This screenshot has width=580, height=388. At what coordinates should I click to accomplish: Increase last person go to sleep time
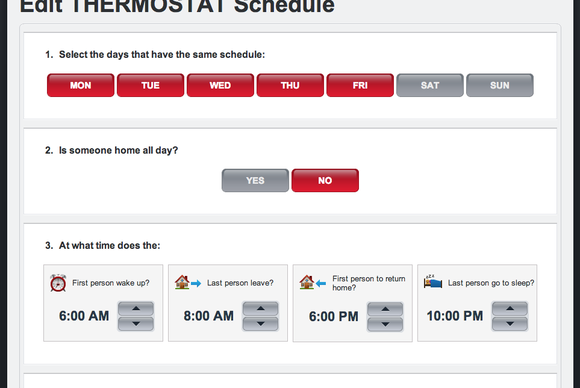[510, 308]
